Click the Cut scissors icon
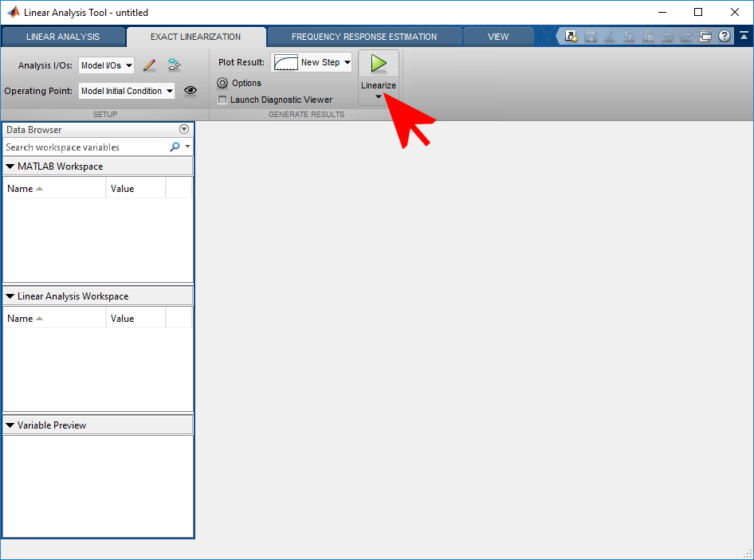 coord(610,36)
